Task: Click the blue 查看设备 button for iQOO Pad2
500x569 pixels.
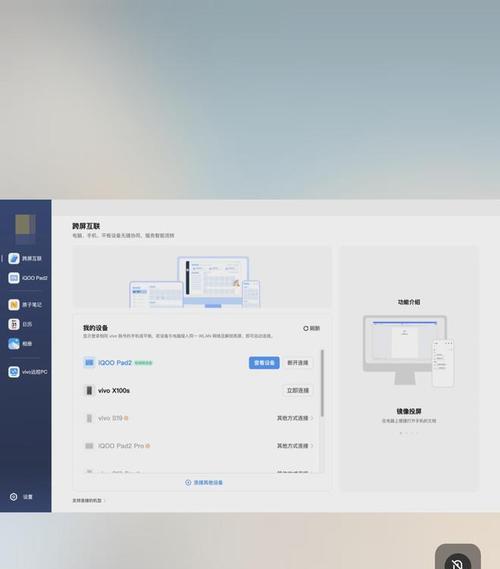Action: point(264,363)
